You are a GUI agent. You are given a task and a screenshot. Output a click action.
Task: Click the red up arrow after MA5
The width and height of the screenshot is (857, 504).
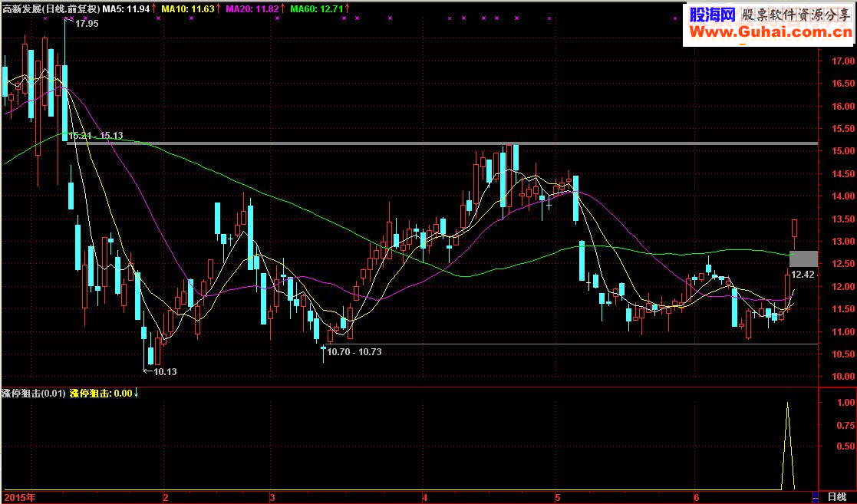(x=154, y=8)
